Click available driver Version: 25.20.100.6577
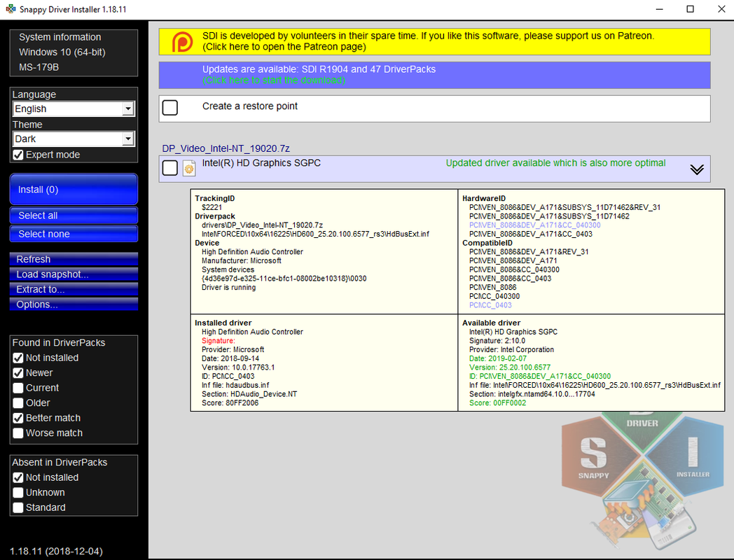This screenshot has height=560, width=734. tap(510, 367)
